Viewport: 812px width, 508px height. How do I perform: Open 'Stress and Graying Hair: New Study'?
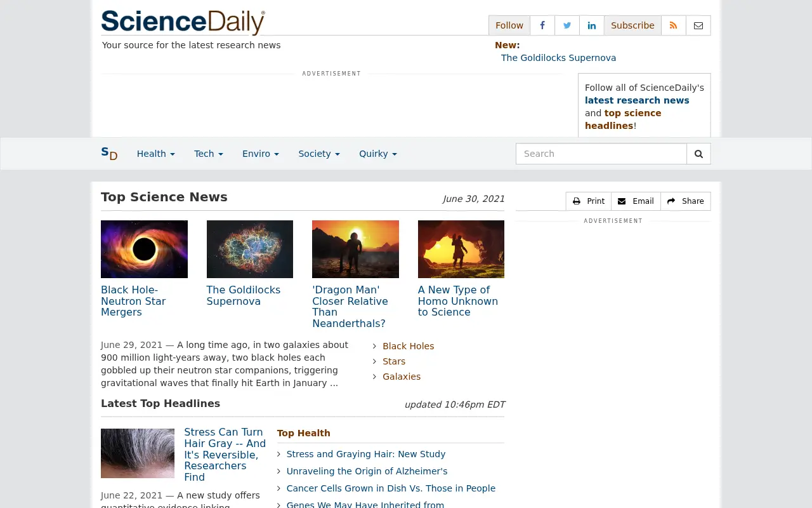pyautogui.click(x=366, y=454)
